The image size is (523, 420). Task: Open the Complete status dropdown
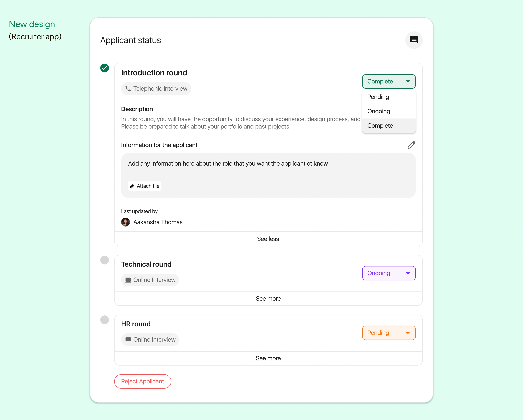(x=389, y=81)
